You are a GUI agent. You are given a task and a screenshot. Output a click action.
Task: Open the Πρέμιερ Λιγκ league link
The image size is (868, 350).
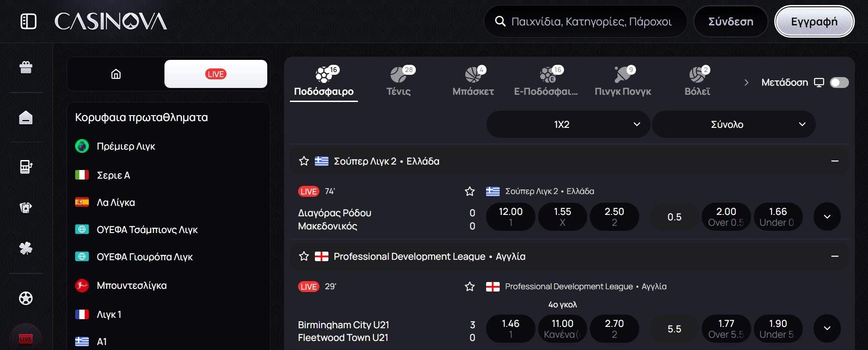coord(126,146)
